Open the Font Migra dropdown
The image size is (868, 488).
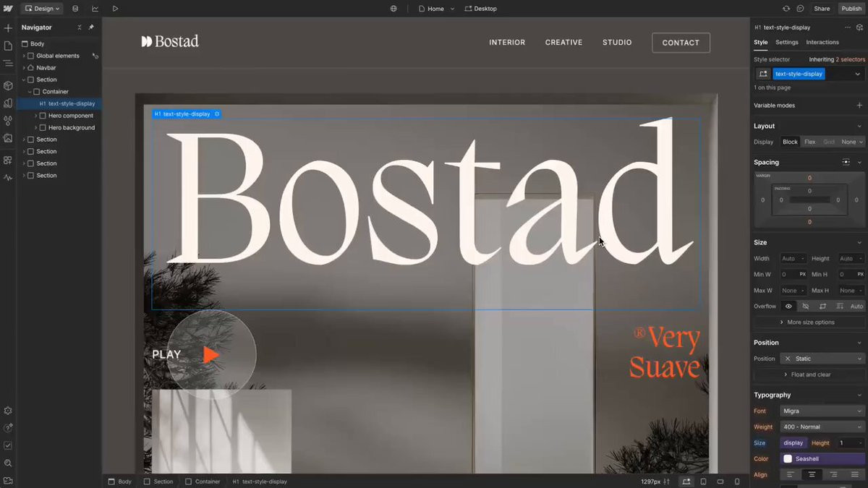coord(822,411)
